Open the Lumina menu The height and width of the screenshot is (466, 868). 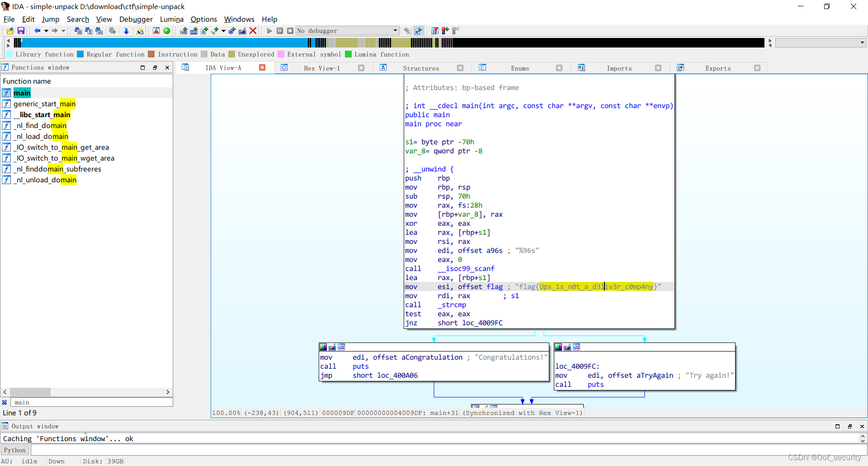[171, 19]
